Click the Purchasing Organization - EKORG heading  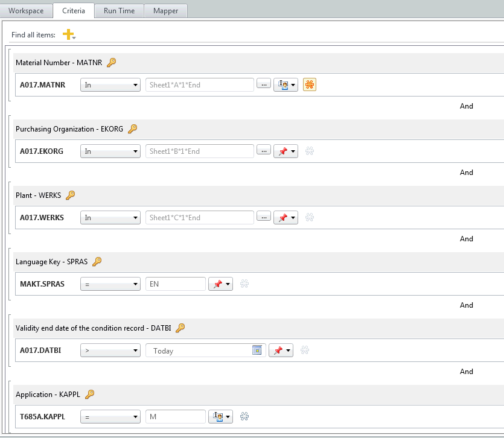(x=69, y=129)
